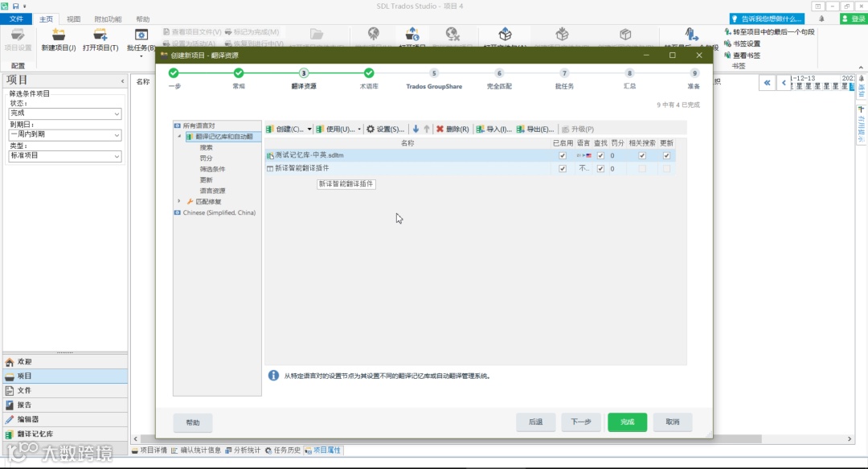868x469 pixels.
Task: Click the green Sign in (登录) button
Action: click(853, 19)
